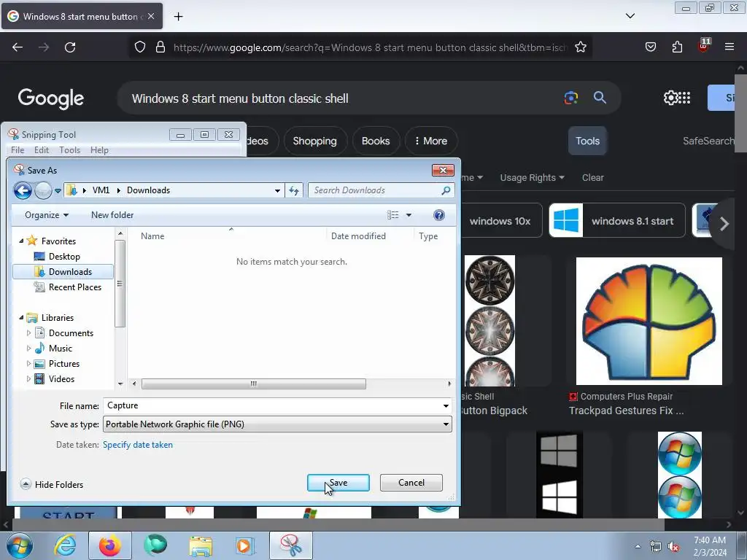Open the File name dropdown arrow
The height and width of the screenshot is (560, 747).
[446, 405]
